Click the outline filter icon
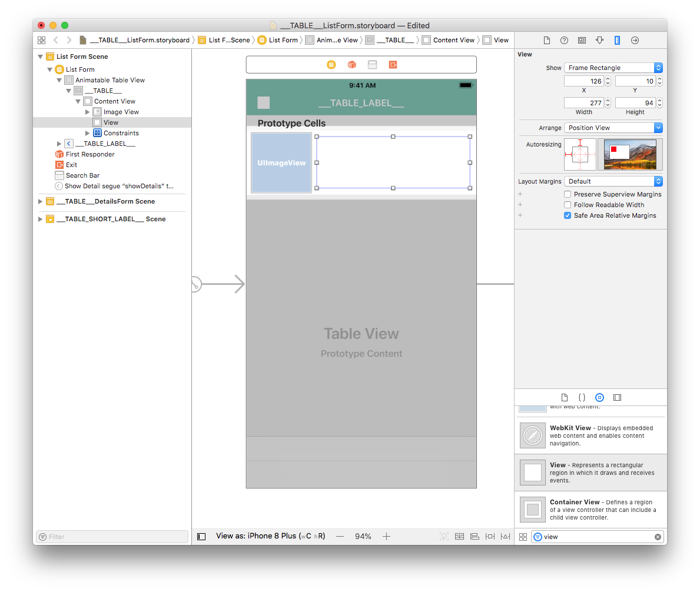This screenshot has width=700, height=592. (x=43, y=537)
